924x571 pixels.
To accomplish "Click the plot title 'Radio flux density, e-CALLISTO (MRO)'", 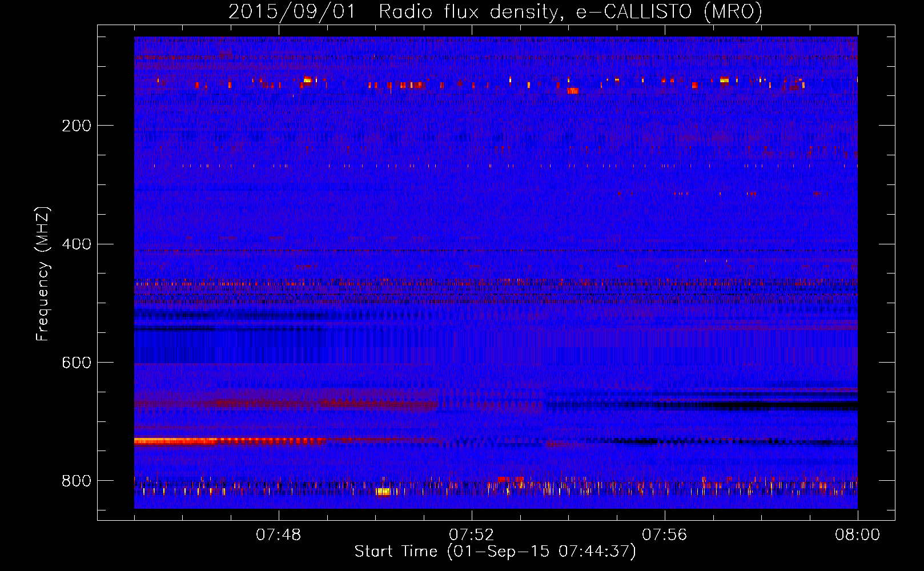I will 571,12.
